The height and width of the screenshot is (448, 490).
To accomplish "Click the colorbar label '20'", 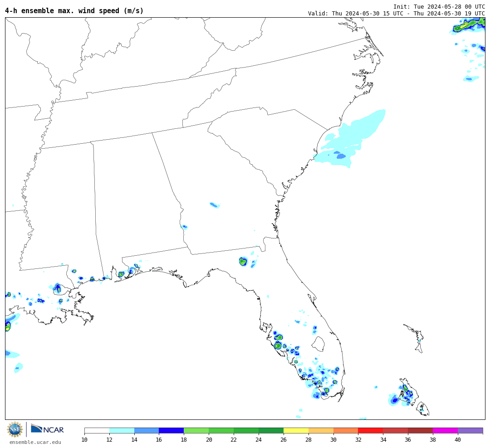I will (x=209, y=440).
